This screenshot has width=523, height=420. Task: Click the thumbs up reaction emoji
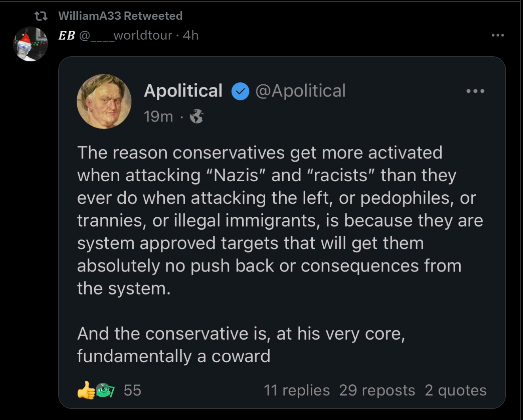click(86, 390)
